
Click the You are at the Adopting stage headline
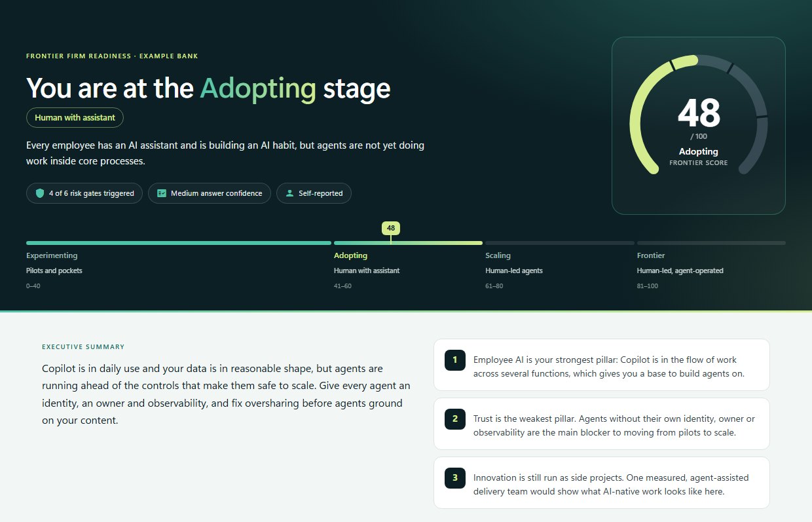pyautogui.click(x=208, y=88)
